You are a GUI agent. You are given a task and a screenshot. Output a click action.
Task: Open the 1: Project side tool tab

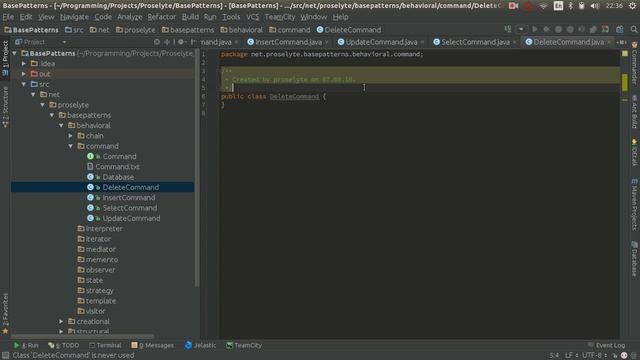pos(5,58)
